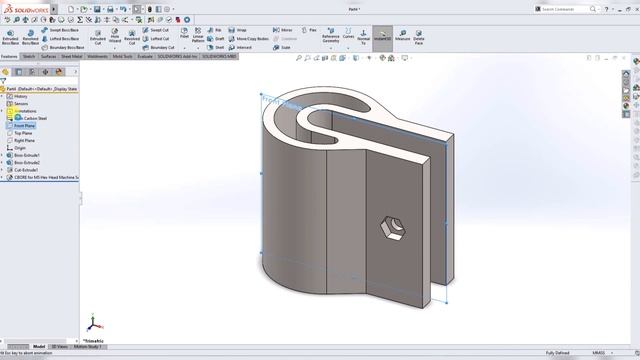Click the Save icon in title toolbar
640x360 pixels.
(x=97, y=9)
